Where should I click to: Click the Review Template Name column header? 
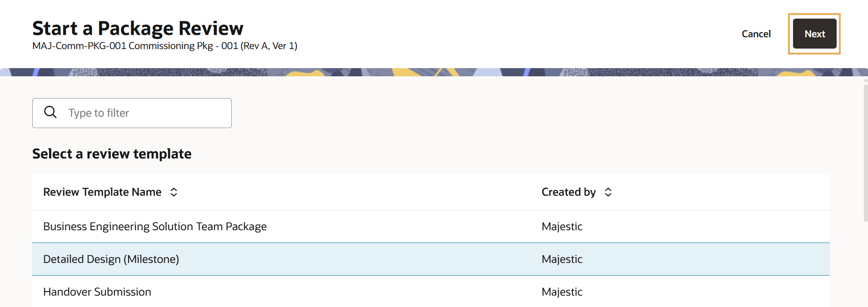click(x=102, y=192)
